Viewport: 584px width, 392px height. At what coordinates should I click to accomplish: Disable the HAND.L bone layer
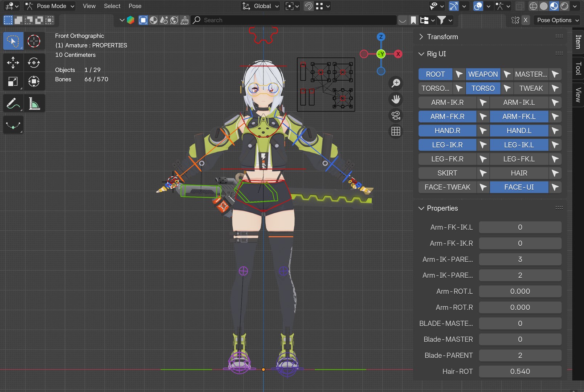coord(519,131)
